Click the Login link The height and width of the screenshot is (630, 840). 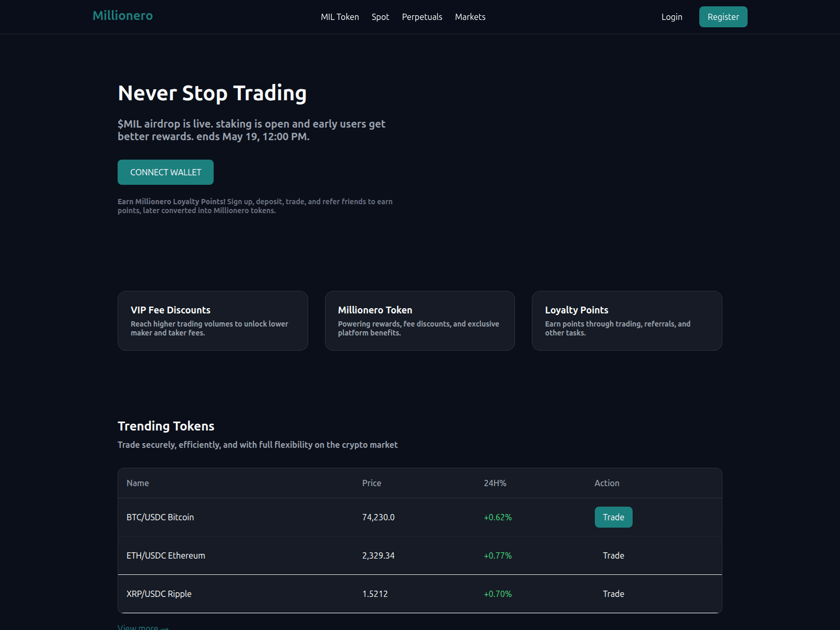click(671, 17)
